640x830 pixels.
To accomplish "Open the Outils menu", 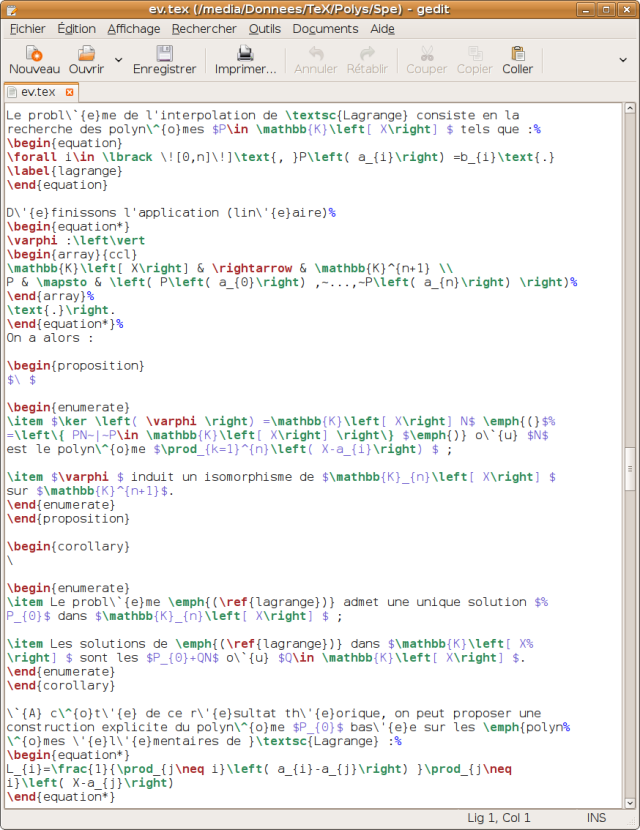I will pyautogui.click(x=265, y=29).
